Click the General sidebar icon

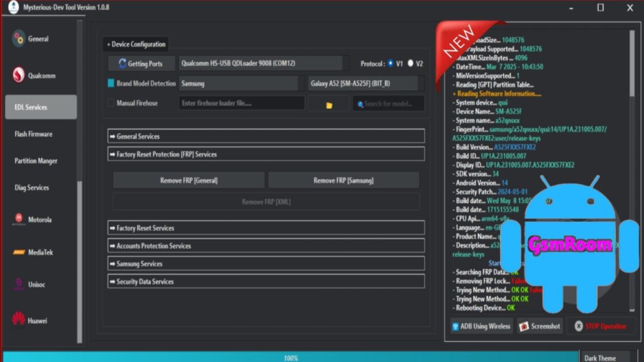(18, 39)
